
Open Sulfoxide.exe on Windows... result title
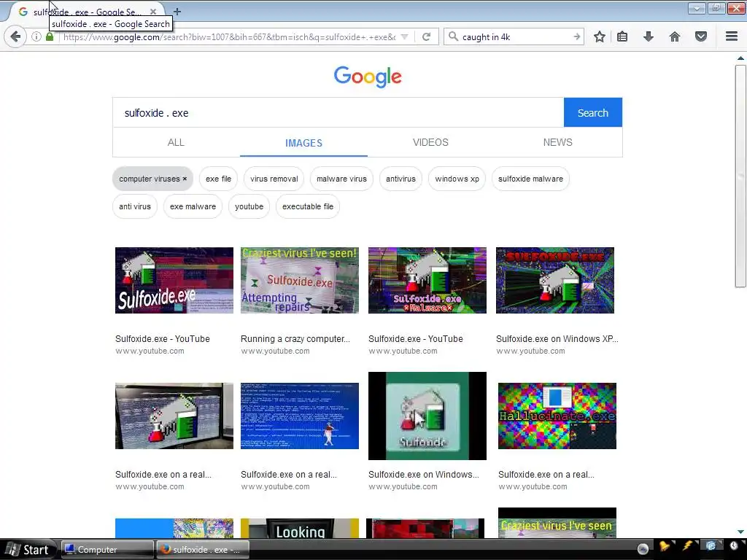click(x=424, y=475)
